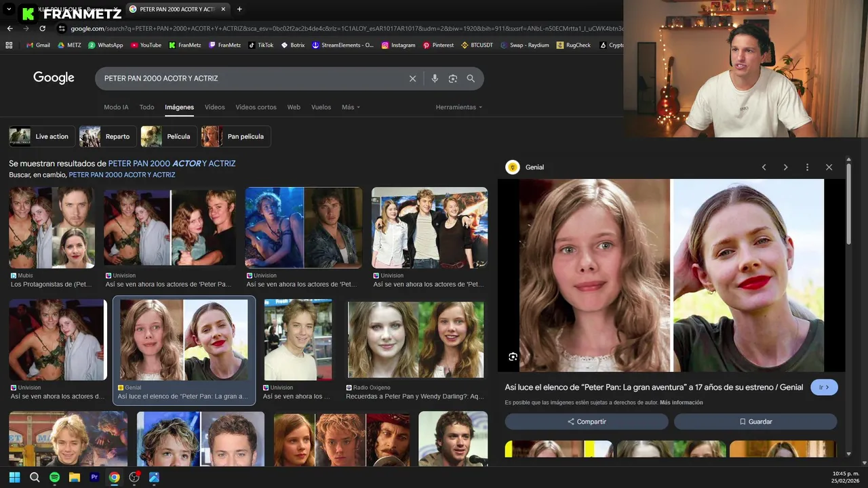Open the Windows Start menu
The width and height of the screenshot is (868, 488).
click(14, 477)
